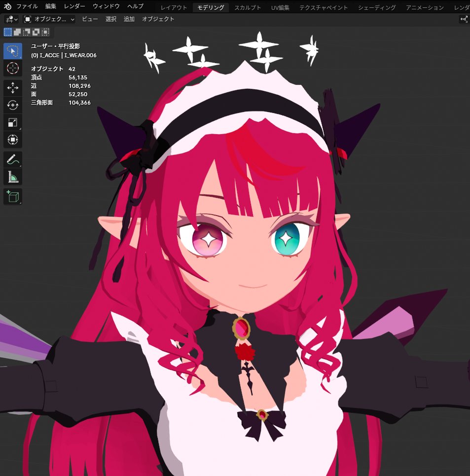Viewport: 470px width, 476px height.
Task: Set selection mode to New selection
Action: point(8,32)
